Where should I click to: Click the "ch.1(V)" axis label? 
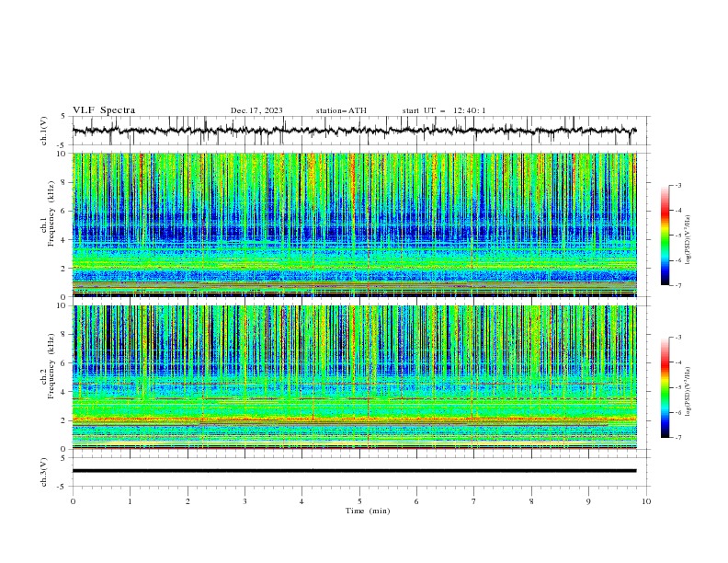(x=44, y=131)
